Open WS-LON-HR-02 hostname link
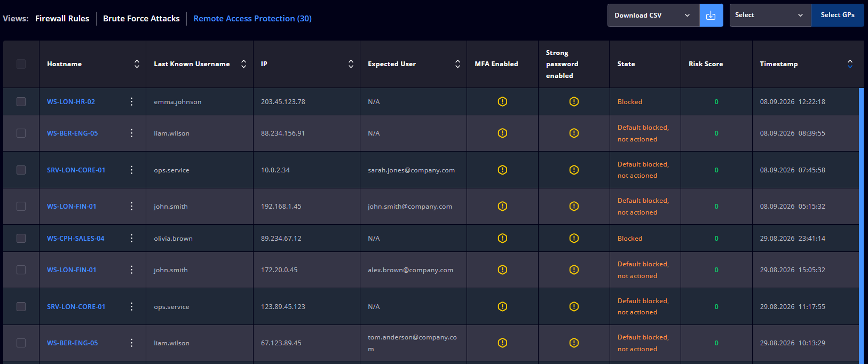 click(71, 101)
